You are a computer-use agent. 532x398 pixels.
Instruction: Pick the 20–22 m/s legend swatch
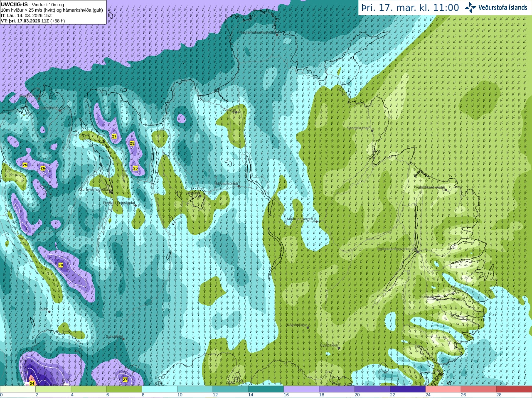click(x=372, y=389)
